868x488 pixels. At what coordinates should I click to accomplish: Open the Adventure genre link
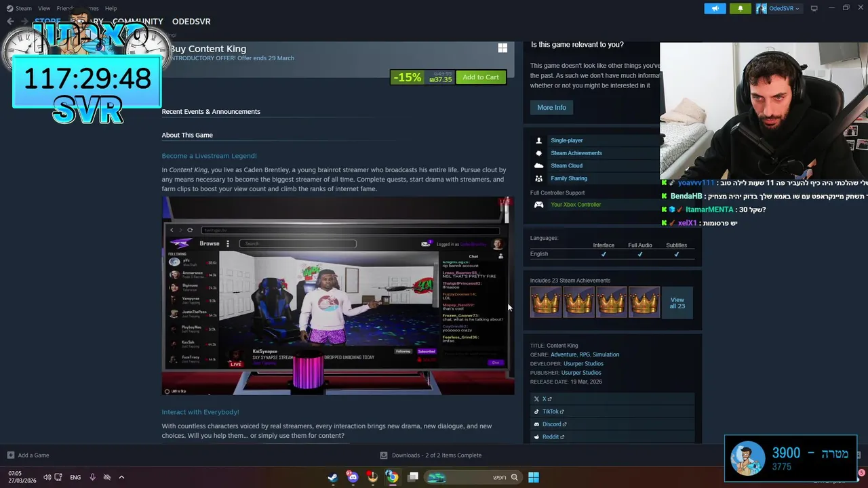[564, 354]
